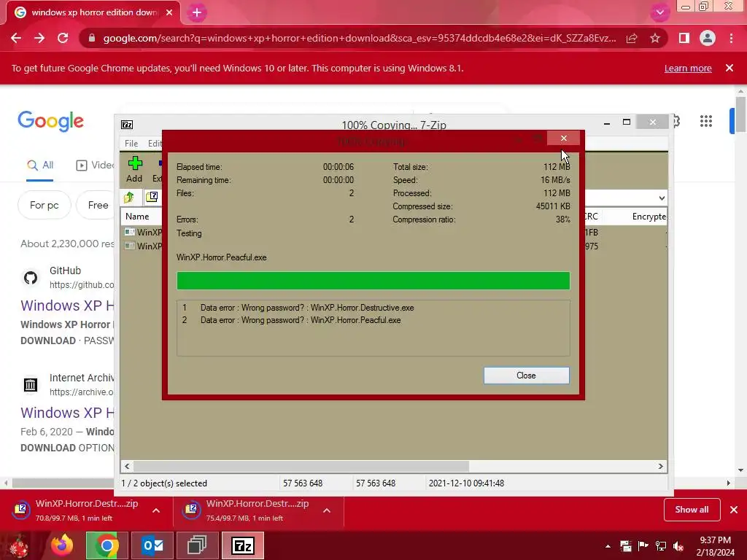This screenshot has width=747, height=560.
Task: Open first WinXP.Horror.Destr zip download item
Action: 76,510
